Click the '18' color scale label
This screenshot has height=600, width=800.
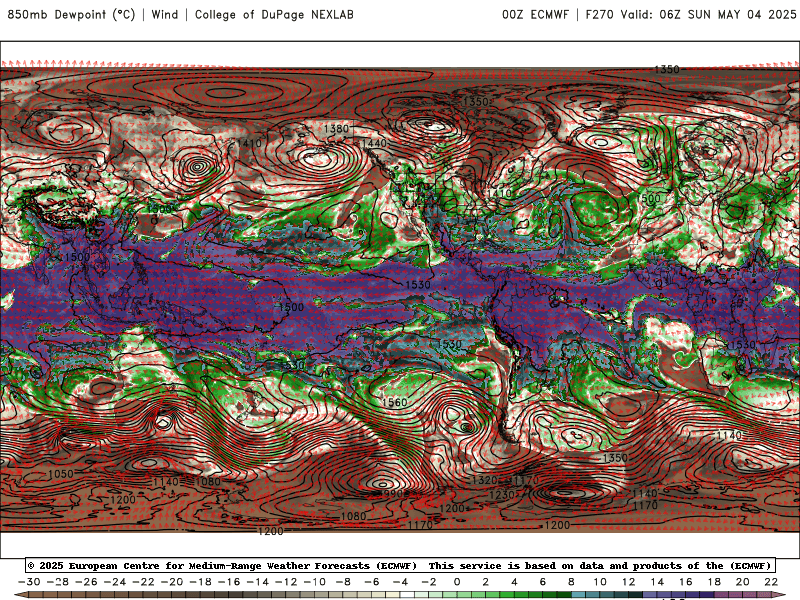click(714, 582)
